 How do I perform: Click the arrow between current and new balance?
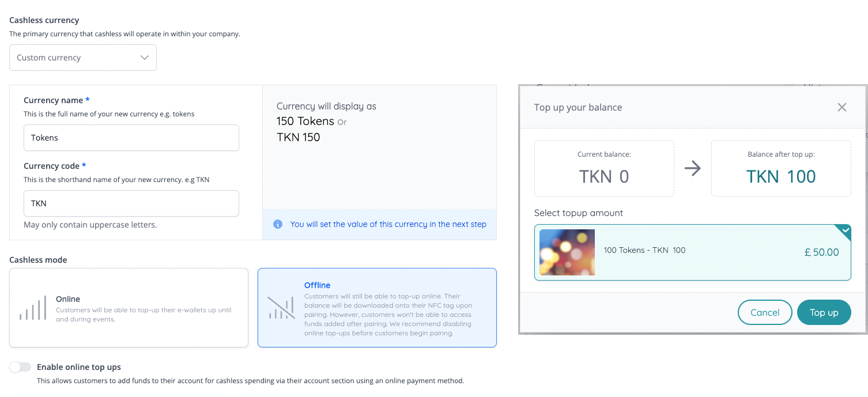pos(693,168)
